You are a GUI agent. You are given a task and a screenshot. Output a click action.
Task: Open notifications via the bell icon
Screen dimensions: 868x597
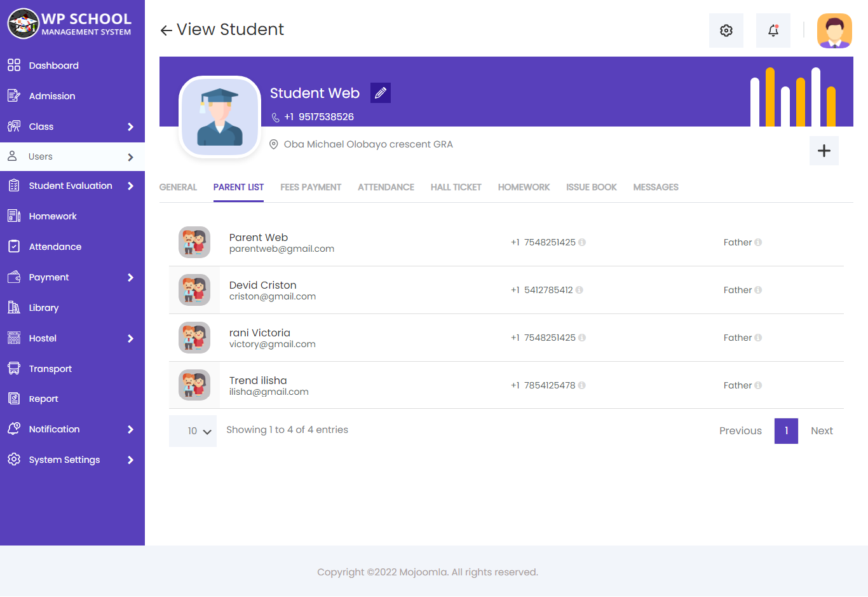pyautogui.click(x=773, y=30)
